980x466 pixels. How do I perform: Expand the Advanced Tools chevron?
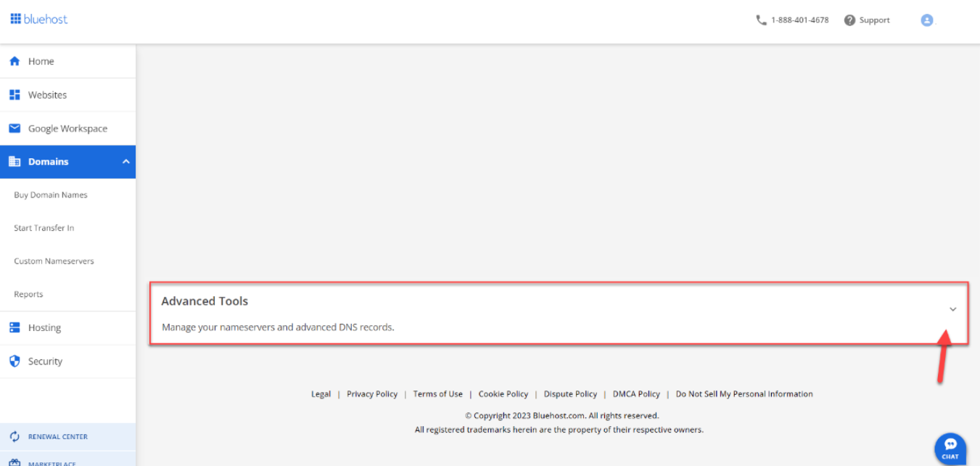953,309
